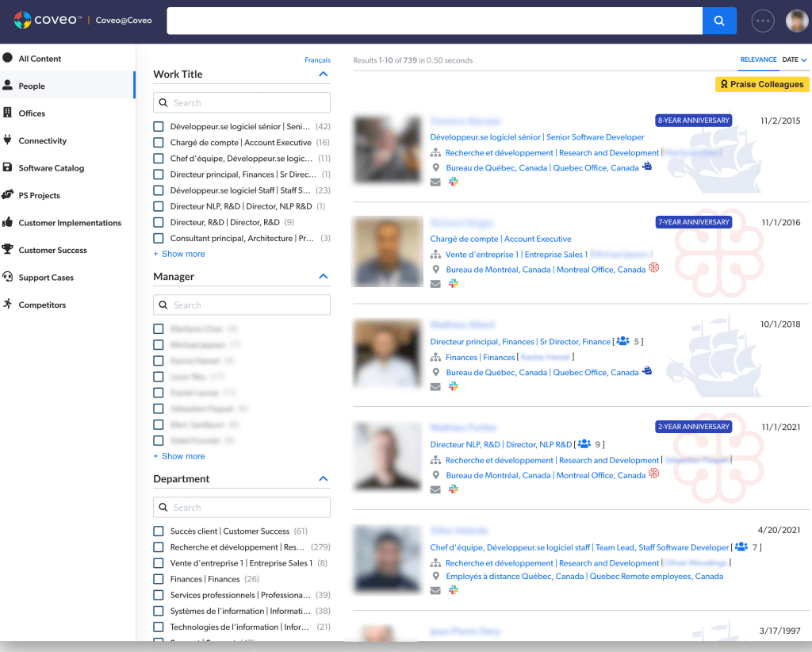Screen dimensions: 812x652
Task: Click the Coveo logo
Action: (x=48, y=20)
